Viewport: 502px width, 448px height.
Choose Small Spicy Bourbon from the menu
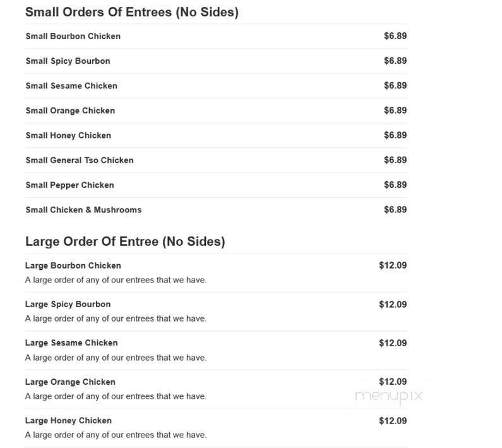[x=68, y=61]
